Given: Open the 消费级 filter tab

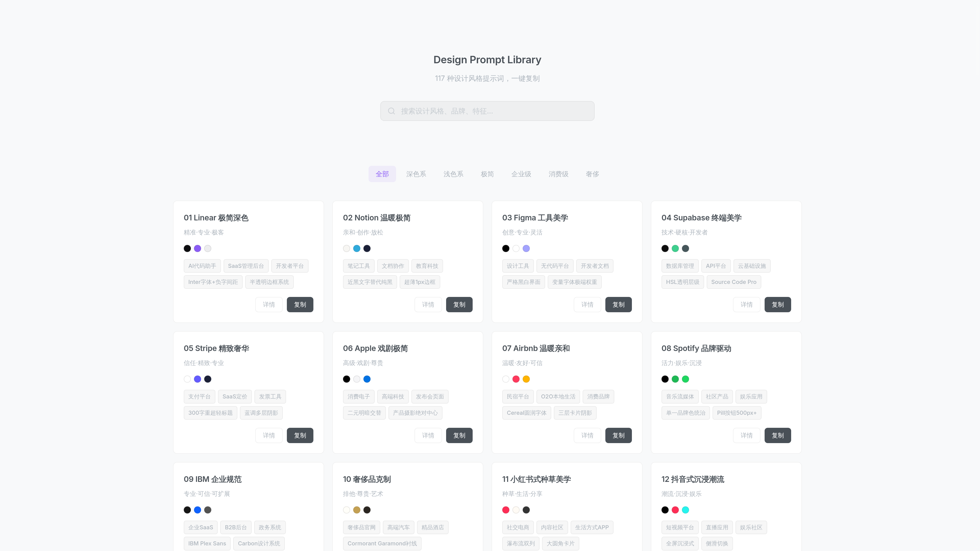Looking at the screenshot, I should 558,174.
